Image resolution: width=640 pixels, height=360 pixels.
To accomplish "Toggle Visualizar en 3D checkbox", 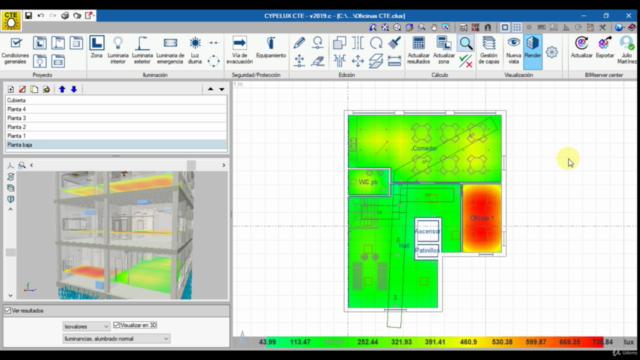I will tap(116, 325).
